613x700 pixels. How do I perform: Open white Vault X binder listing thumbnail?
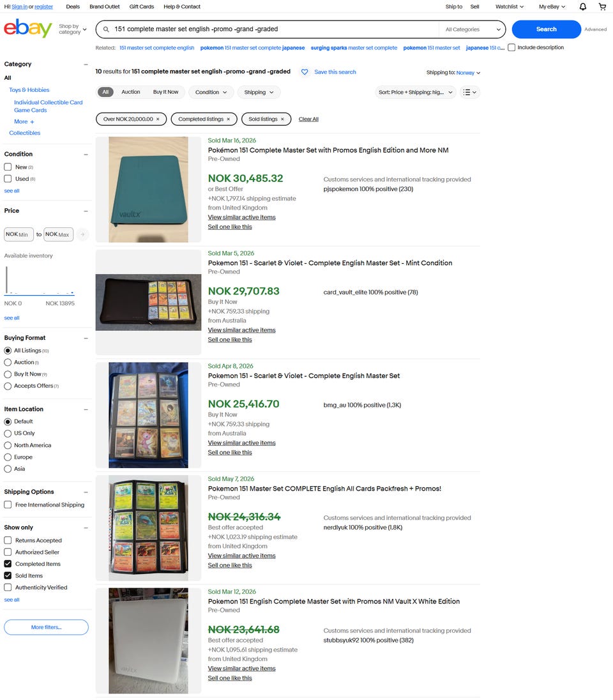pos(148,641)
